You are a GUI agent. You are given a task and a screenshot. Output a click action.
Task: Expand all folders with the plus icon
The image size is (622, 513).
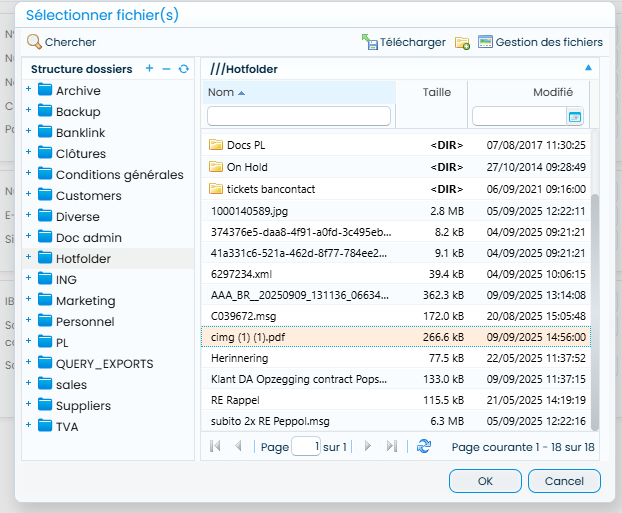[x=149, y=68]
